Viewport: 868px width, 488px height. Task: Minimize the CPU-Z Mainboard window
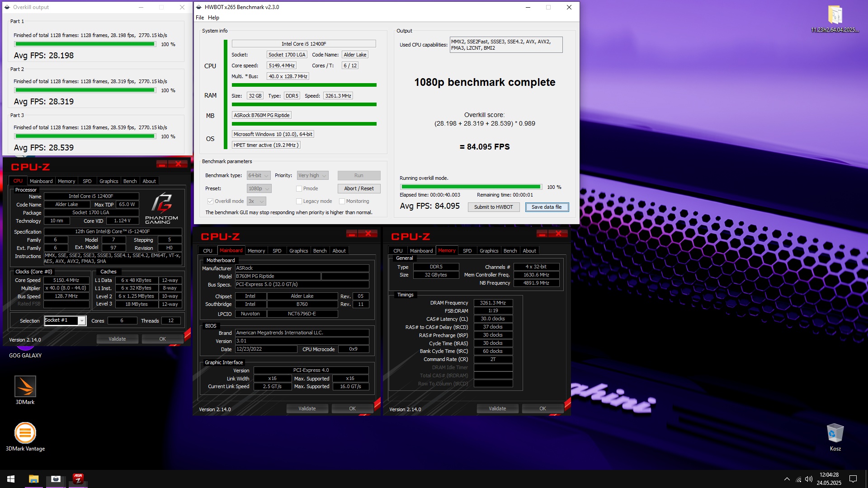tap(352, 233)
